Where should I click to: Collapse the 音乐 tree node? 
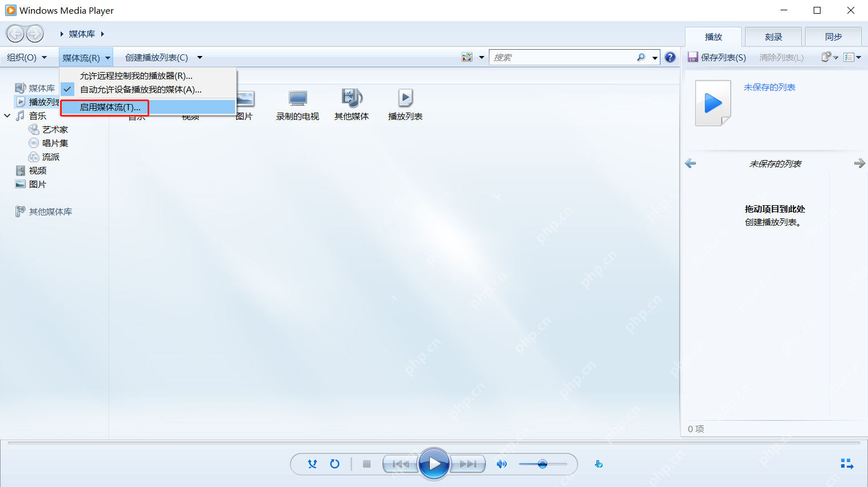click(7, 115)
